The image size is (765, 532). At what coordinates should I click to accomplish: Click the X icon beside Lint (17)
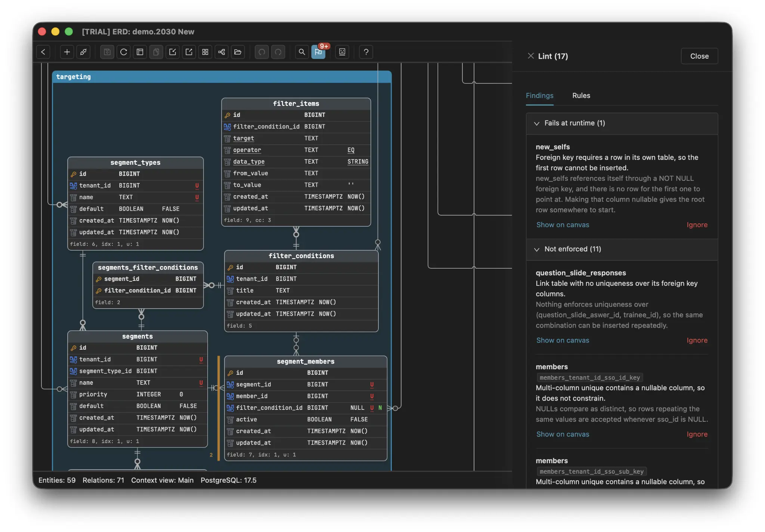[531, 56]
